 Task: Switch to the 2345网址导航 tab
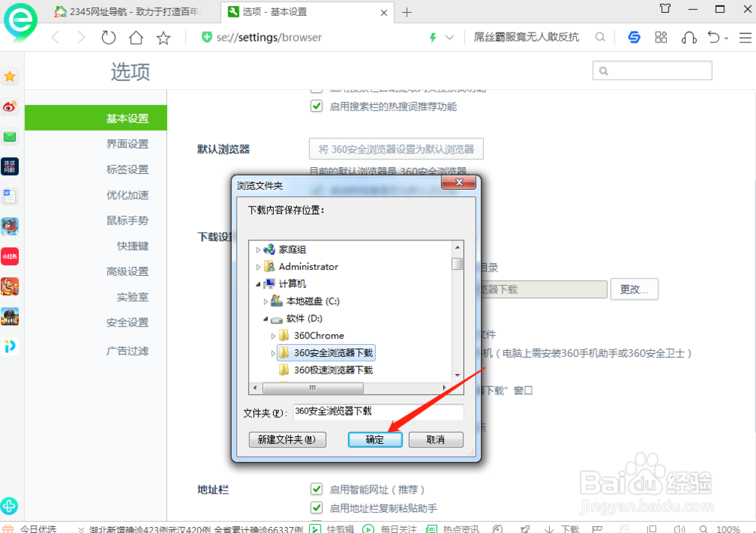tap(134, 12)
